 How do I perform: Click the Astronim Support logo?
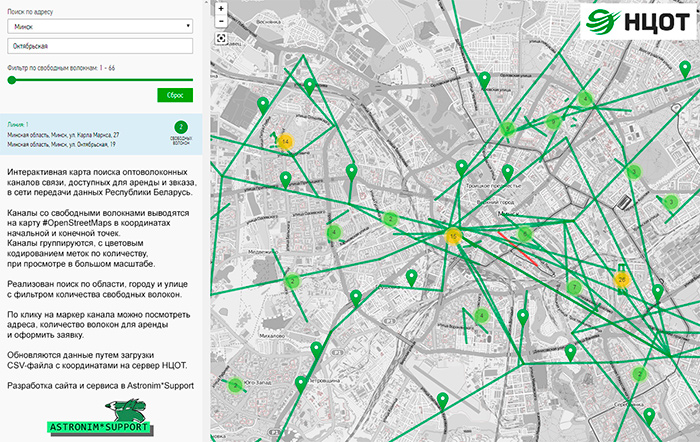pos(100,418)
